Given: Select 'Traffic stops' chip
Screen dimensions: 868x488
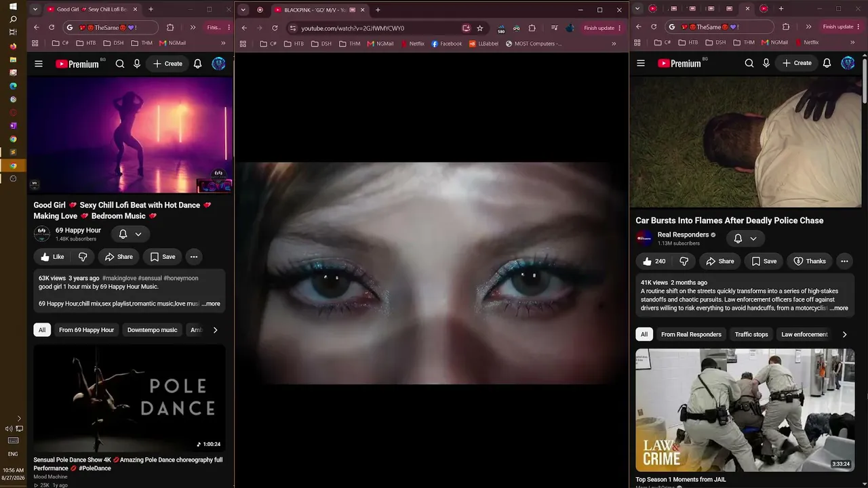Looking at the screenshot, I should pyautogui.click(x=751, y=334).
